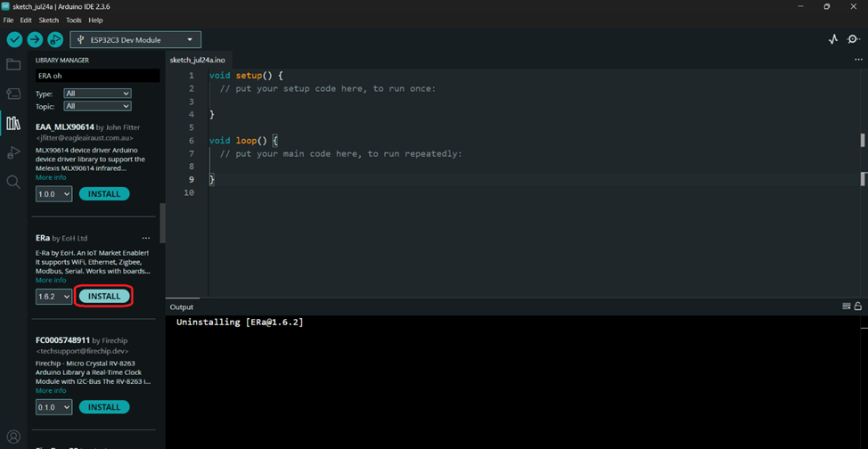
Task: Click the void setup() line of code
Action: click(246, 76)
